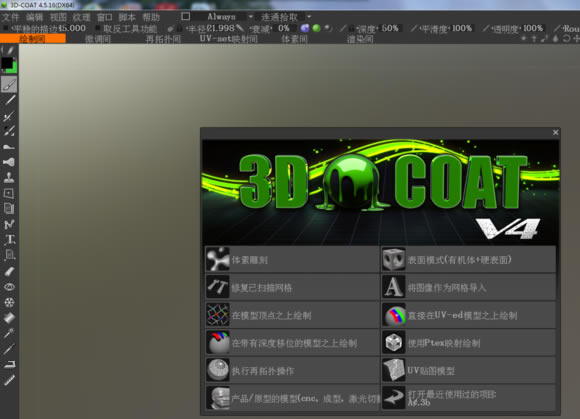Choose 直接在UV-ed模型之上绘制 option
The height and width of the screenshot is (419, 580).
tap(468, 315)
